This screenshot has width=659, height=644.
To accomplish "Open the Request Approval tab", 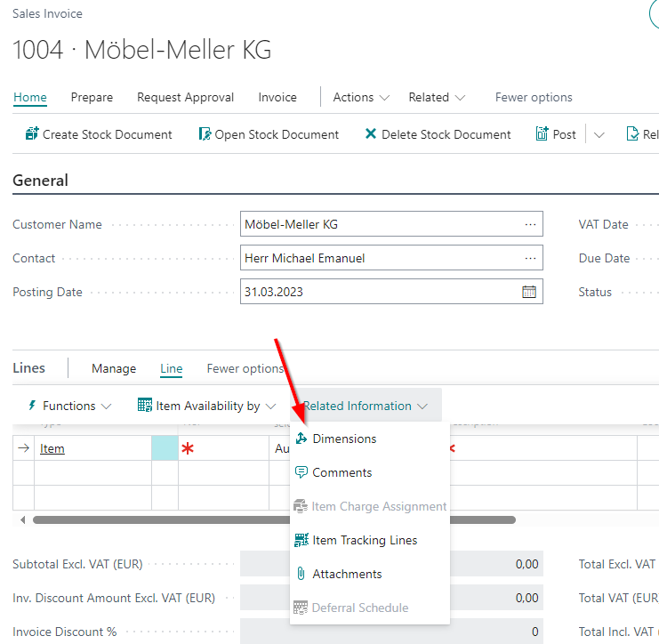I will tap(185, 97).
